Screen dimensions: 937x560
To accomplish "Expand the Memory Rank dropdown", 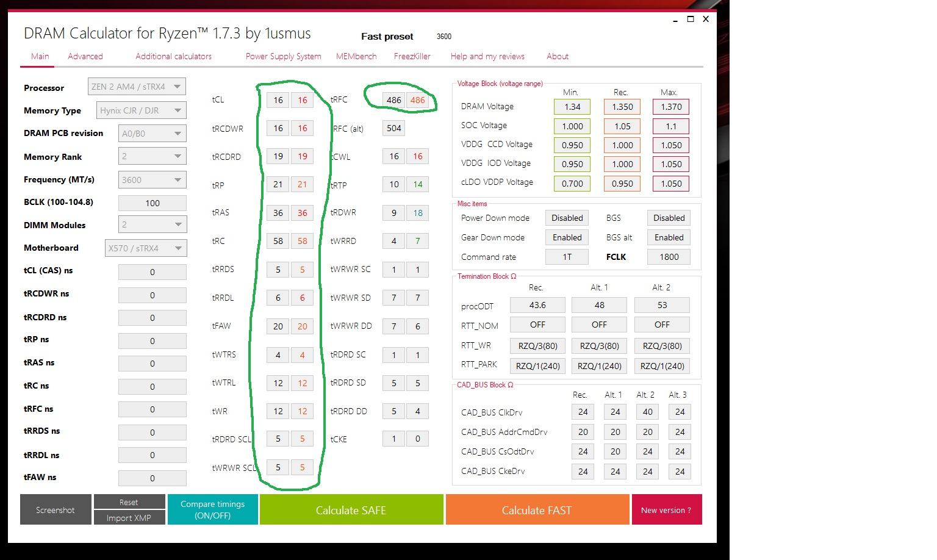I will [153, 156].
